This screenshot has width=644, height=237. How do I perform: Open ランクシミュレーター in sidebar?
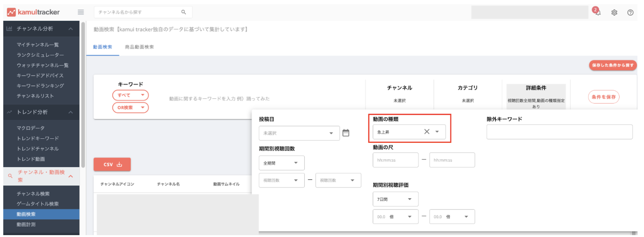click(x=40, y=55)
